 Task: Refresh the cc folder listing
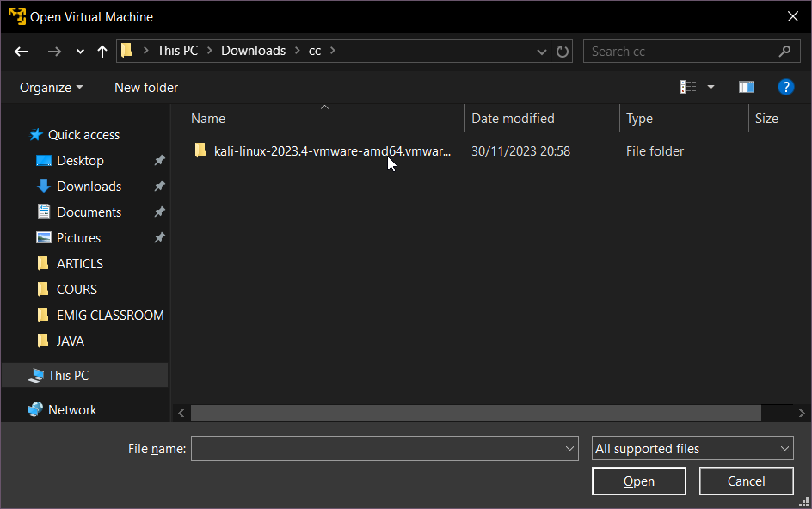click(x=563, y=52)
